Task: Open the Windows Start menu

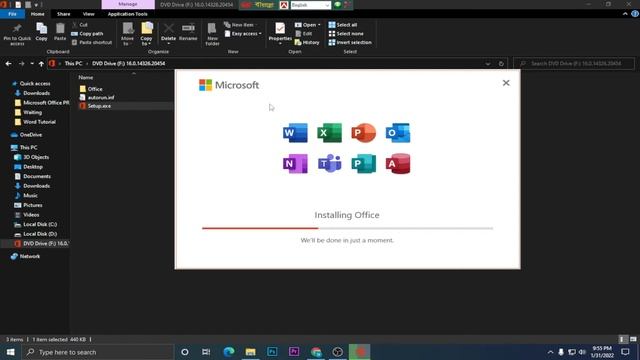Action: click(10, 352)
